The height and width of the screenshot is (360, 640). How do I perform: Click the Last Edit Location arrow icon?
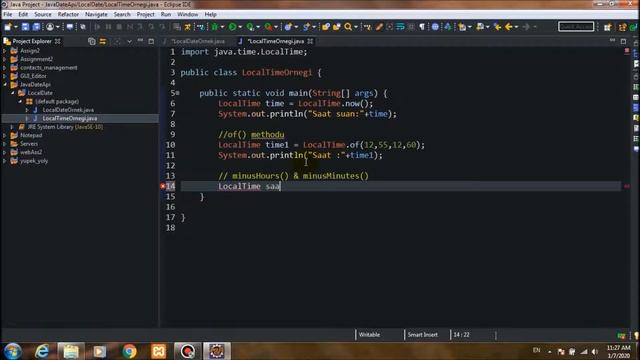497,27
